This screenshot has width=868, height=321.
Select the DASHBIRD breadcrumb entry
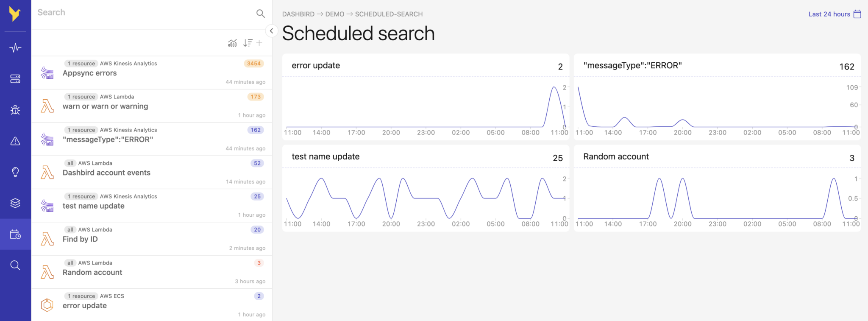[298, 14]
